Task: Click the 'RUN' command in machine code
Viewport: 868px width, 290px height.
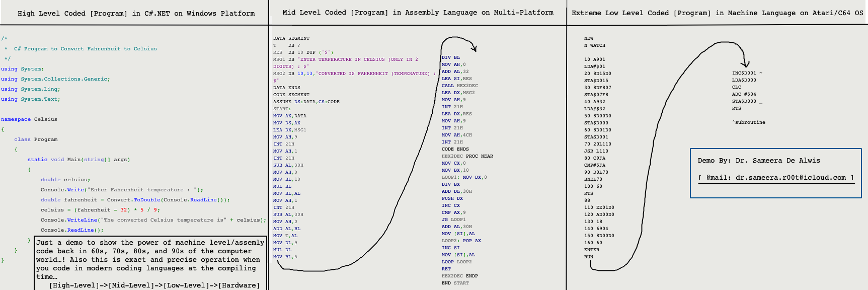Action: [589, 257]
